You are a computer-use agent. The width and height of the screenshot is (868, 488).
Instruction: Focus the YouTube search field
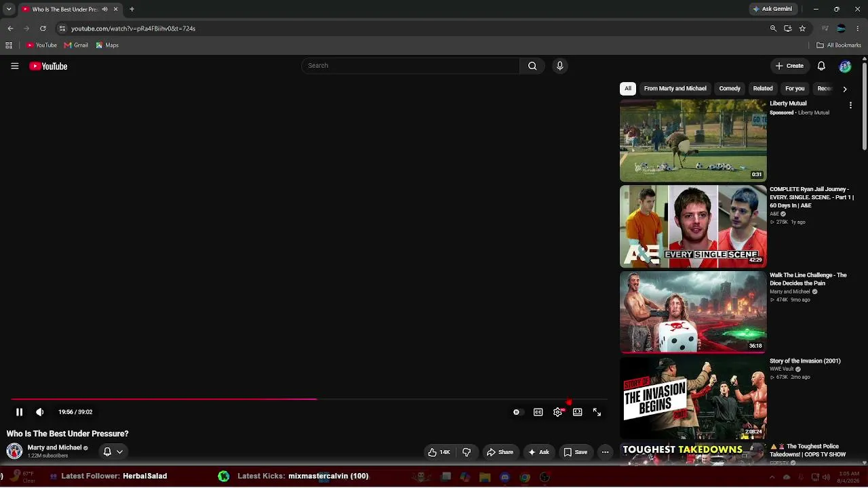411,66
